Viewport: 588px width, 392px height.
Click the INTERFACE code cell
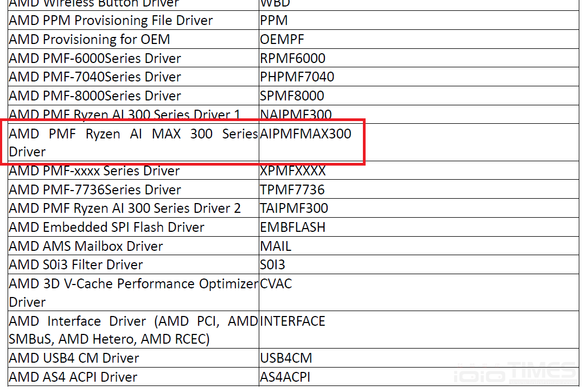point(419,330)
